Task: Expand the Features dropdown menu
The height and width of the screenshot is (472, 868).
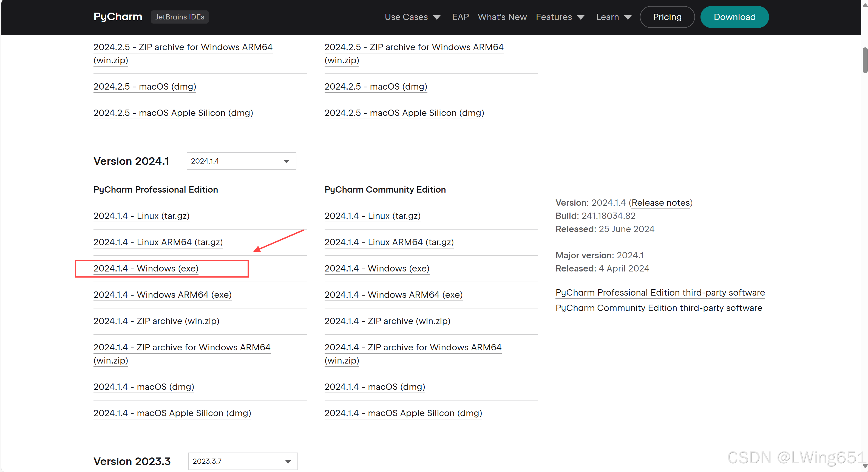Action: 560,17
